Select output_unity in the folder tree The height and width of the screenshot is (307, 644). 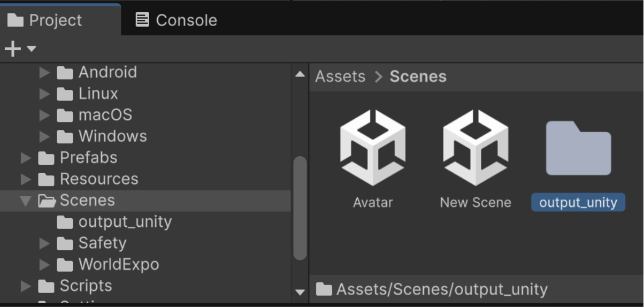pyautogui.click(x=125, y=222)
